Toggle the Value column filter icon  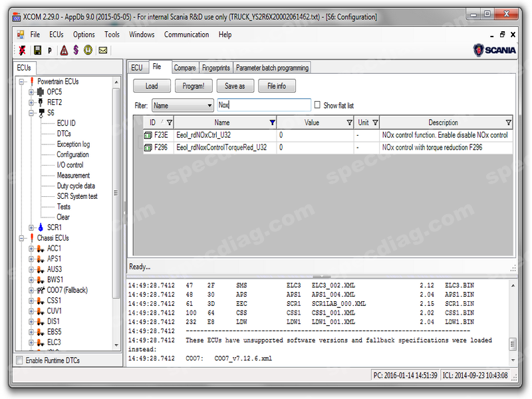(x=350, y=123)
